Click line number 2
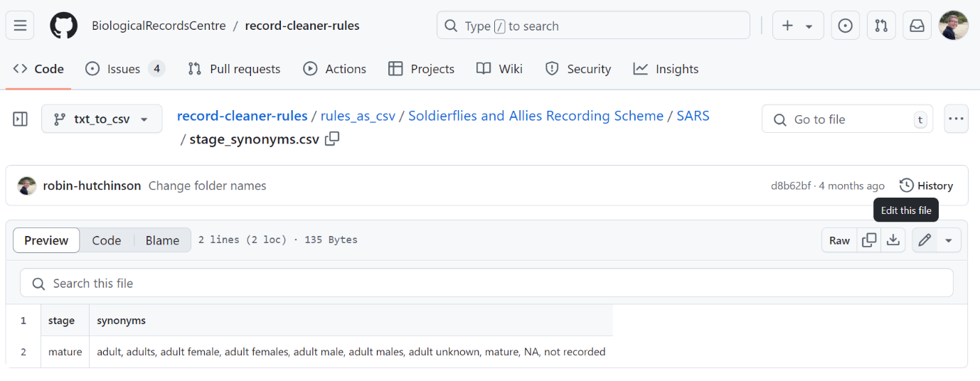Screen dimensions: 980x381 click(x=23, y=351)
